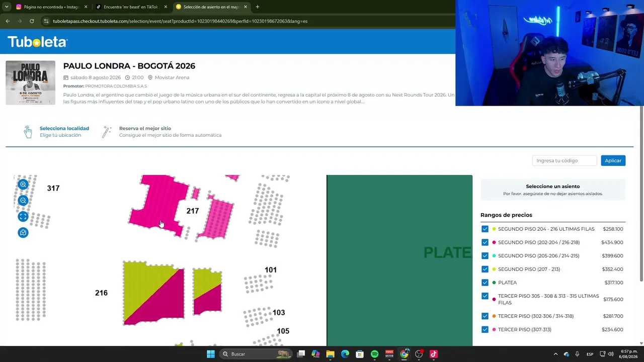Open Task View from the taskbar

tap(301, 354)
